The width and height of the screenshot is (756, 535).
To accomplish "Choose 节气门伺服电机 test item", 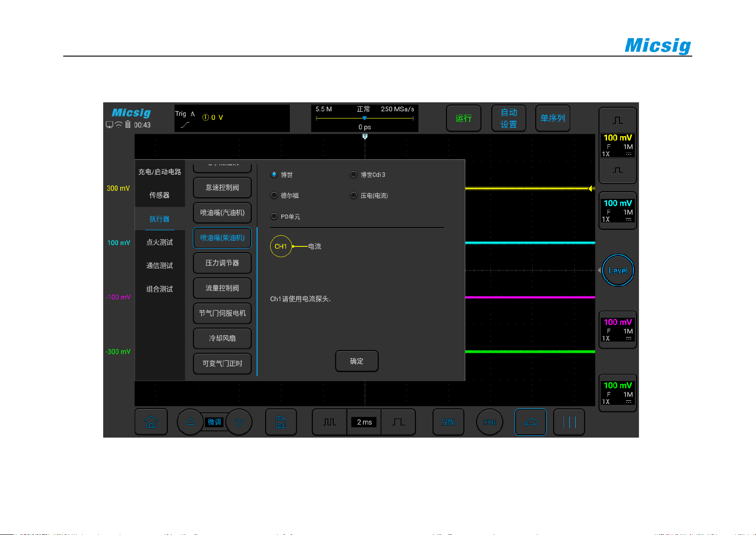I will (222, 313).
